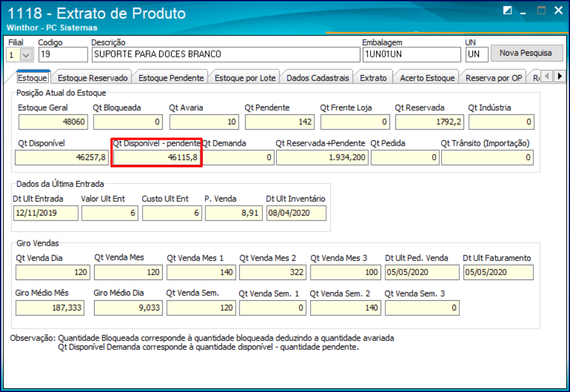Viewport: 570px width, 392px height.
Task: Click the Qt Venda Sem. field showing 120
Action: (201, 308)
